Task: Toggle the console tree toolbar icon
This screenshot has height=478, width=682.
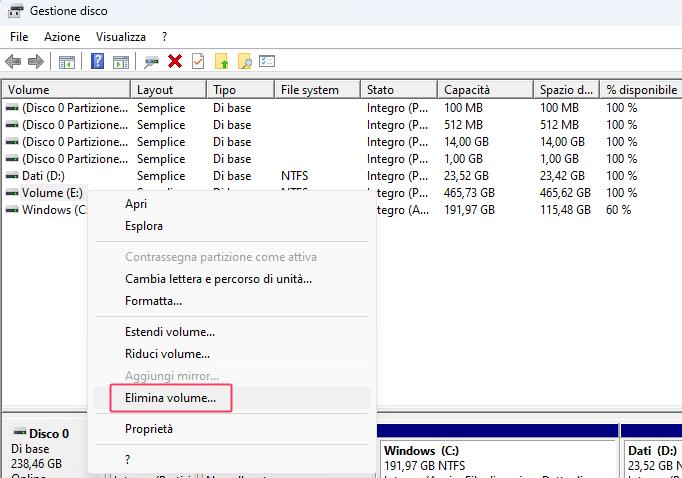Action: click(67, 62)
